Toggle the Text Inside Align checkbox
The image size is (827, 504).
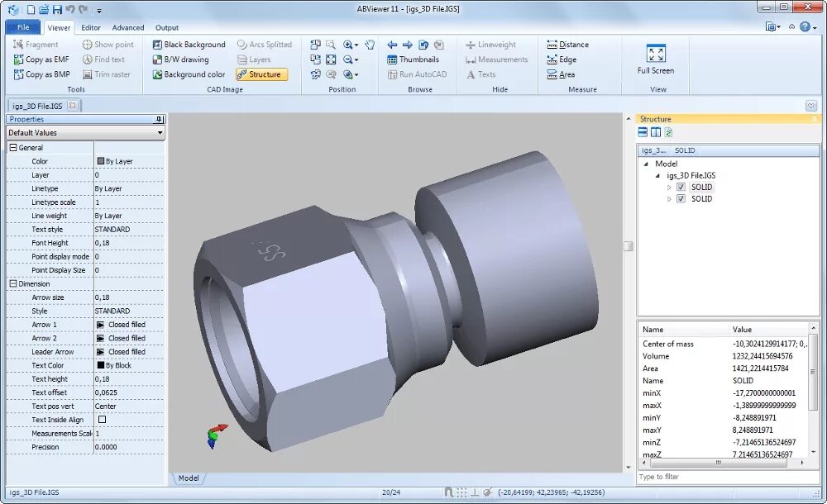[x=103, y=420]
